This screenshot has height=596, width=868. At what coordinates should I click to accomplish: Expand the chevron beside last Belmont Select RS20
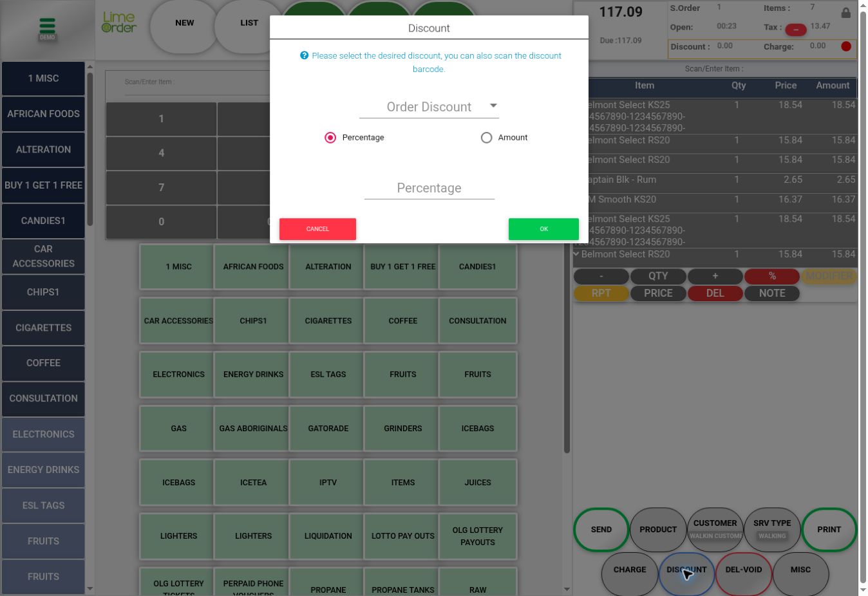tap(576, 254)
